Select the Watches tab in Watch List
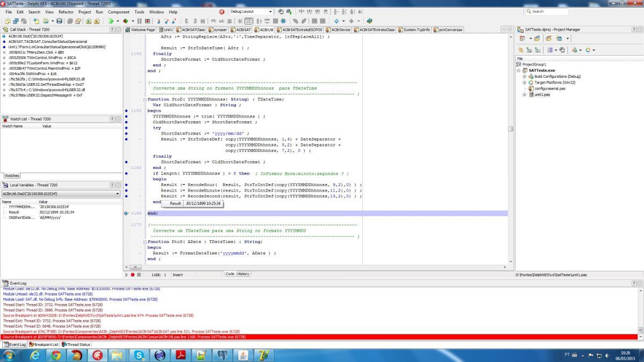Image resolution: width=644 pixels, height=362 pixels. pyautogui.click(x=12, y=175)
